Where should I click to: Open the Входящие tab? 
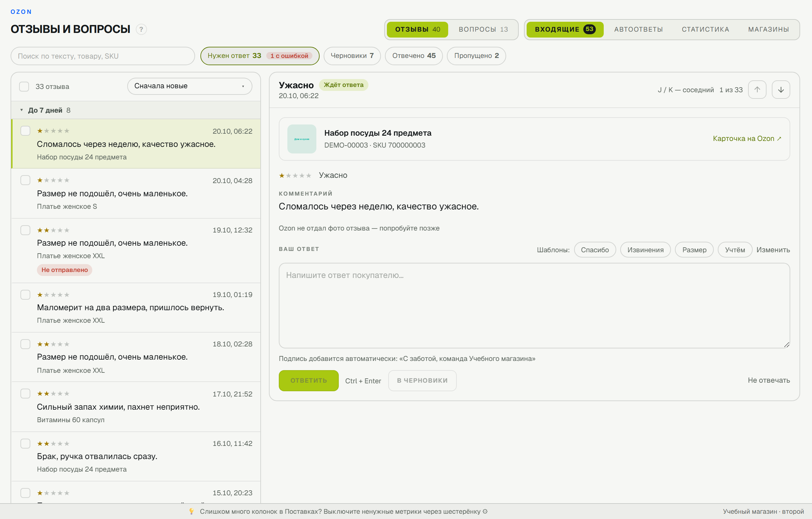click(565, 29)
